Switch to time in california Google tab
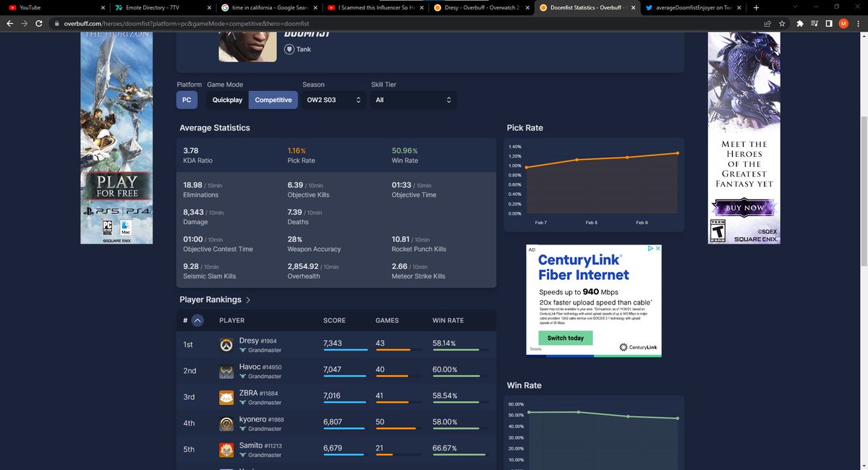Screen dimensions: 868x470 [x=268, y=7]
